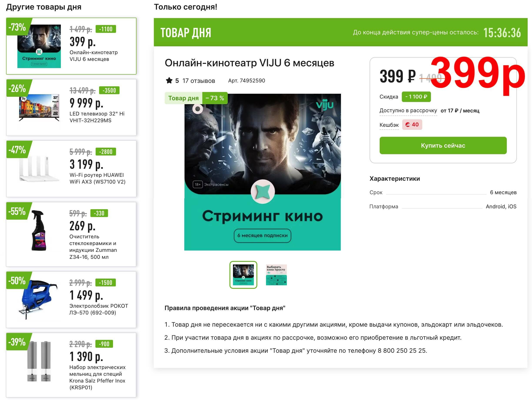This screenshot has width=532, height=401.
Task: Open the LED телевизор 32" Hi product link
Action: (x=97, y=117)
